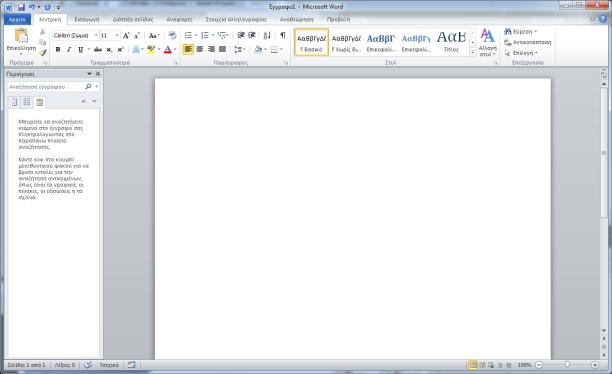Click the magnifier search icon in navigation pane
This screenshot has width=612, height=374.
[x=88, y=87]
